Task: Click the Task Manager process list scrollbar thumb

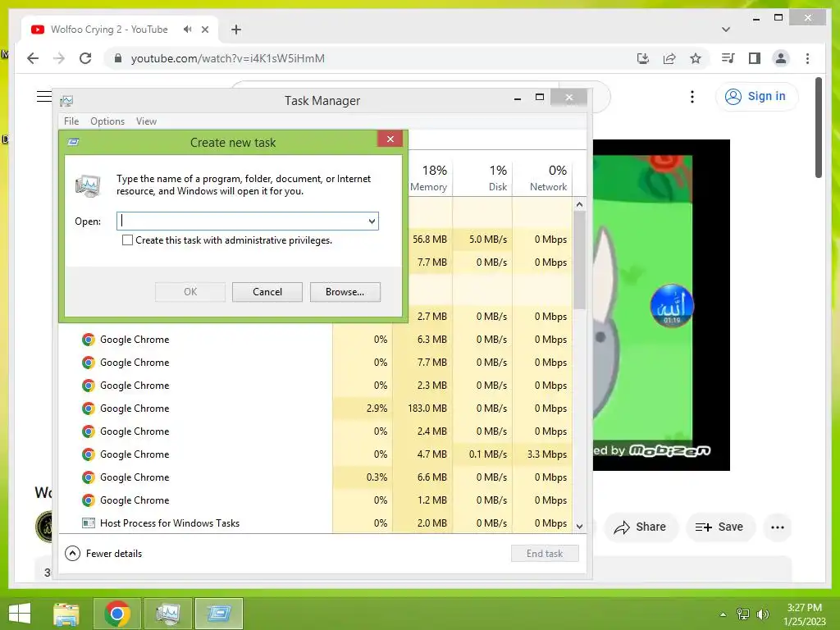Action: 579,260
